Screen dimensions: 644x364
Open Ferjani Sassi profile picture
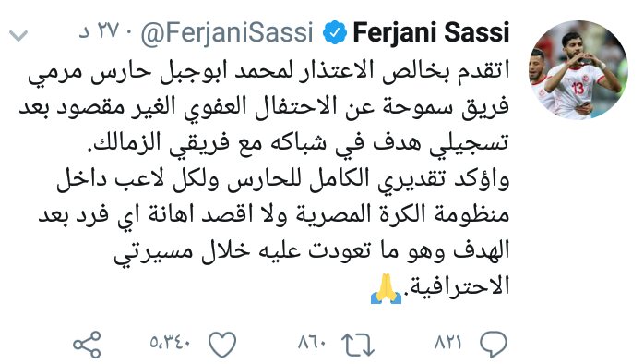click(578, 69)
